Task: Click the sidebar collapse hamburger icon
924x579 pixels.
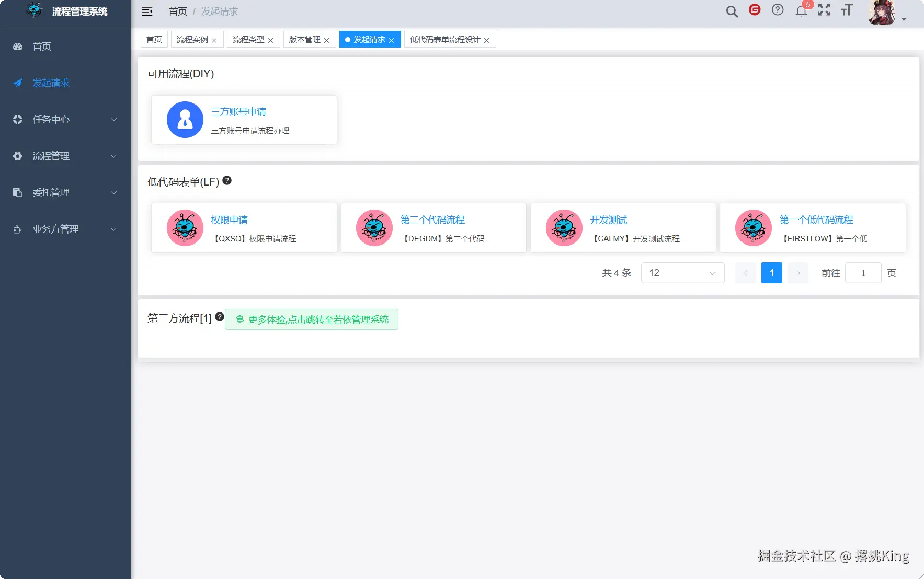Action: 147,11
